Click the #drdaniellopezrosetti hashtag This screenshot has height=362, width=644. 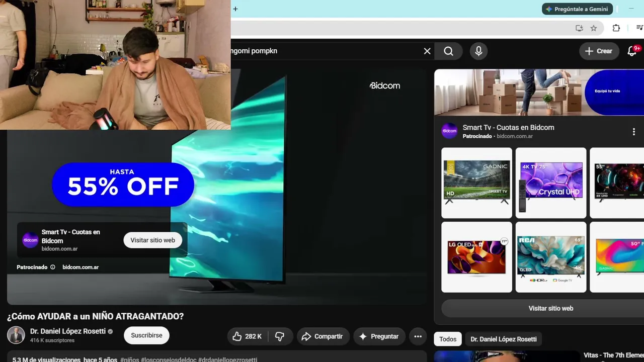coord(228,360)
